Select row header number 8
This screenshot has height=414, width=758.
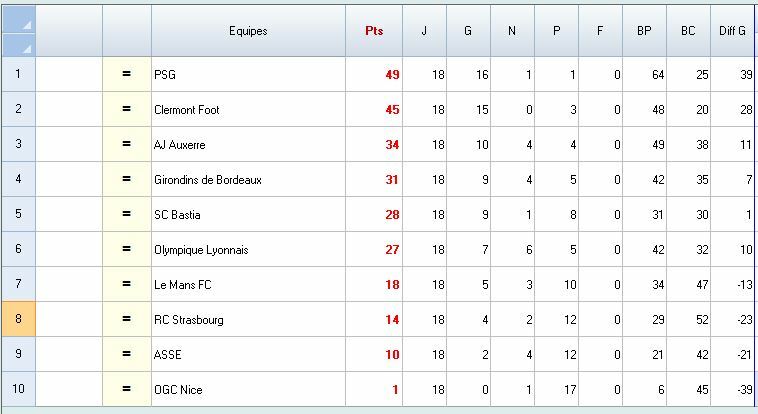18,320
